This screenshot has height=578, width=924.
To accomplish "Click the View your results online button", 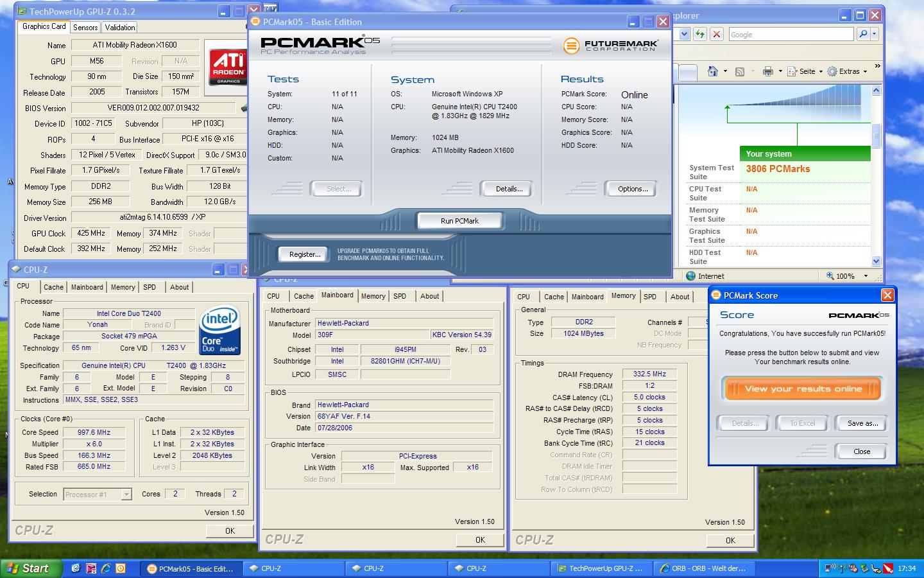I will pos(803,389).
